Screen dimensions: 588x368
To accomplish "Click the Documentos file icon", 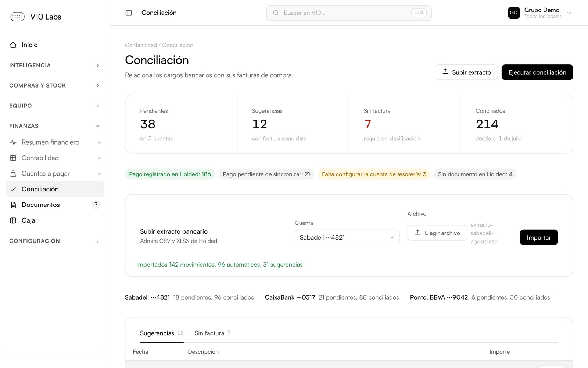I will click(x=13, y=205).
